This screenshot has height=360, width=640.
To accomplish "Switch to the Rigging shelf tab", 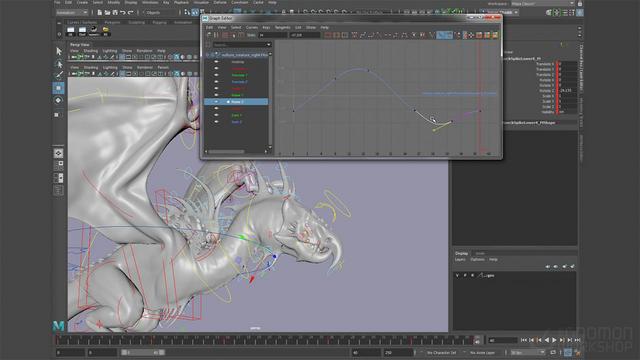I will (160, 22).
